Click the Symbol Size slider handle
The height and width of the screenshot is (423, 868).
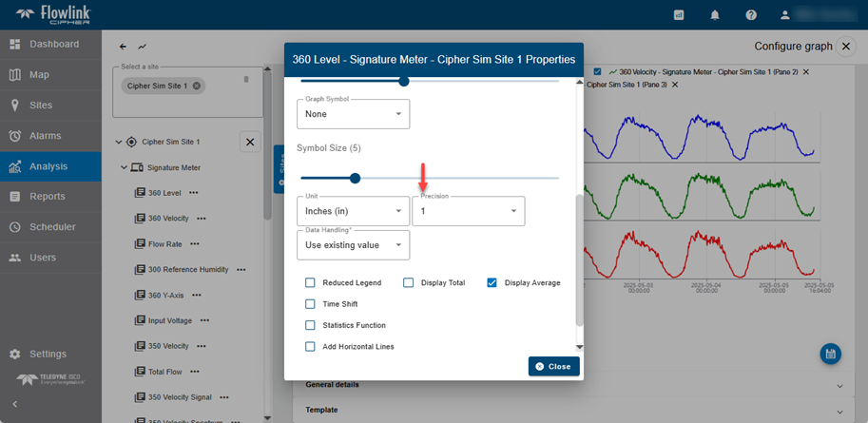(x=355, y=178)
